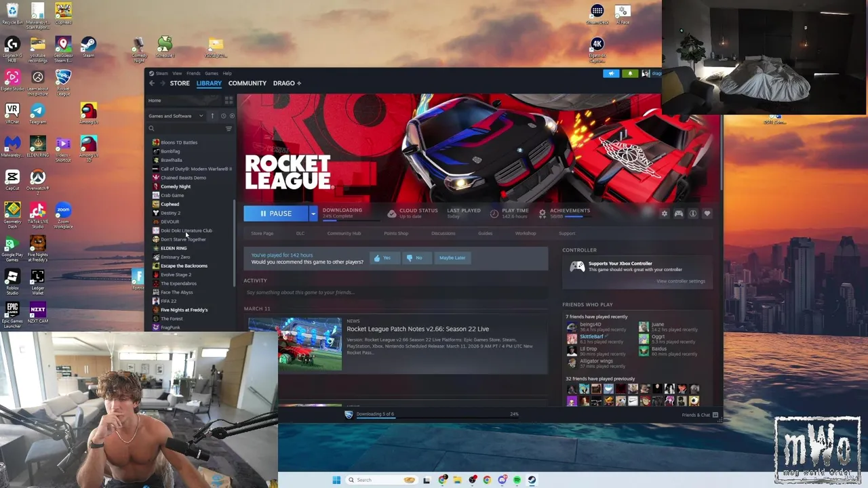Viewport: 868px width, 488px height.
Task: Click the library sort ascending arrow icon
Action: click(x=212, y=116)
